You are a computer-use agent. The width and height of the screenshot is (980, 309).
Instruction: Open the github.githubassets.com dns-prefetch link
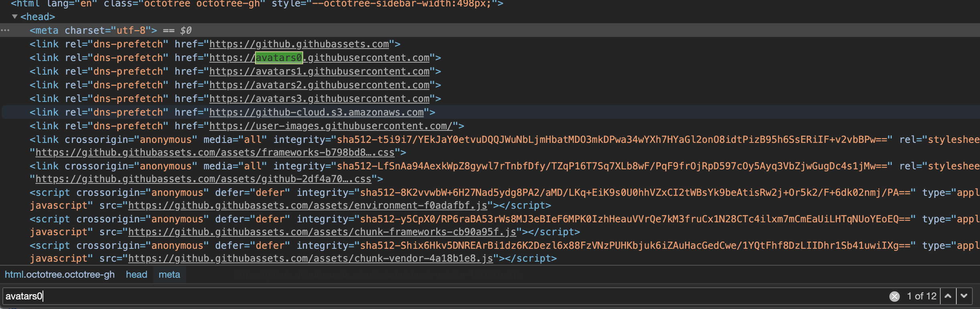coord(299,44)
